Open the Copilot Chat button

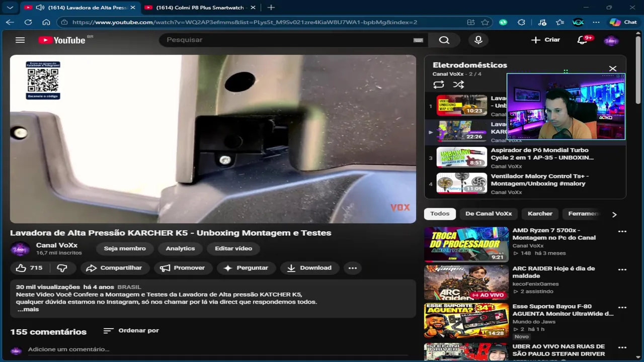623,22
